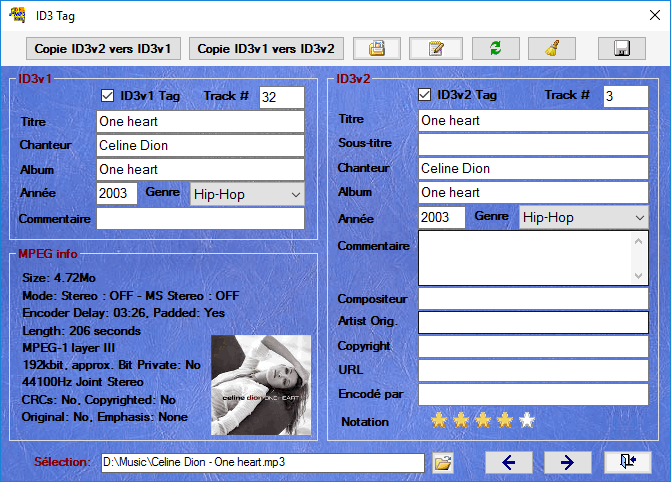
Task: Click Copie ID3v2 vers ID3v1 button
Action: (x=103, y=48)
